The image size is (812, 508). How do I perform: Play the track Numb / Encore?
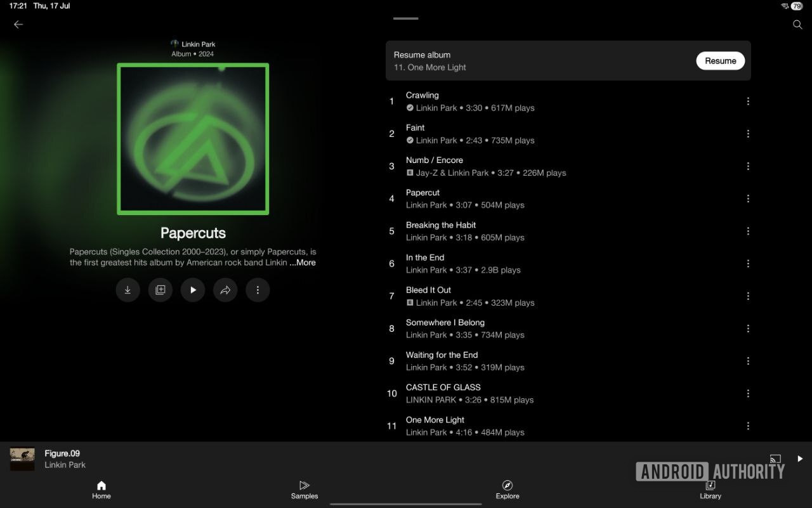pos(435,160)
